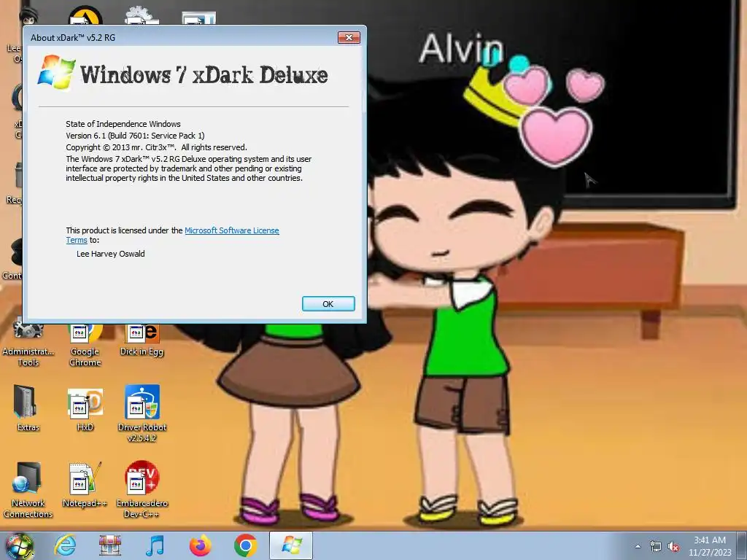Viewport: 747px width, 560px height.
Task: Open the clock showing 3:41 AM
Action: [709, 546]
